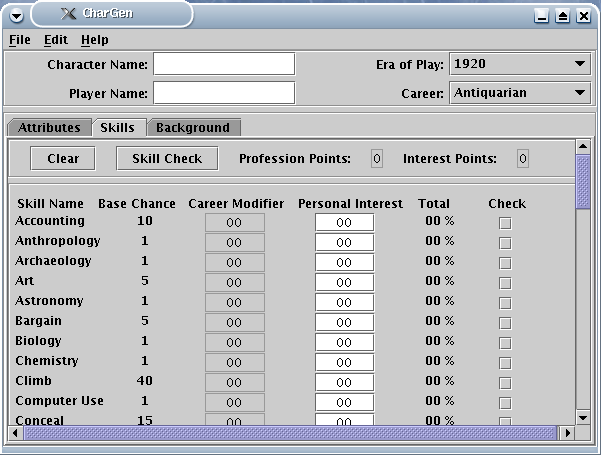This screenshot has width=601, height=455.
Task: Click the Interest Points value box
Action: tap(523, 158)
